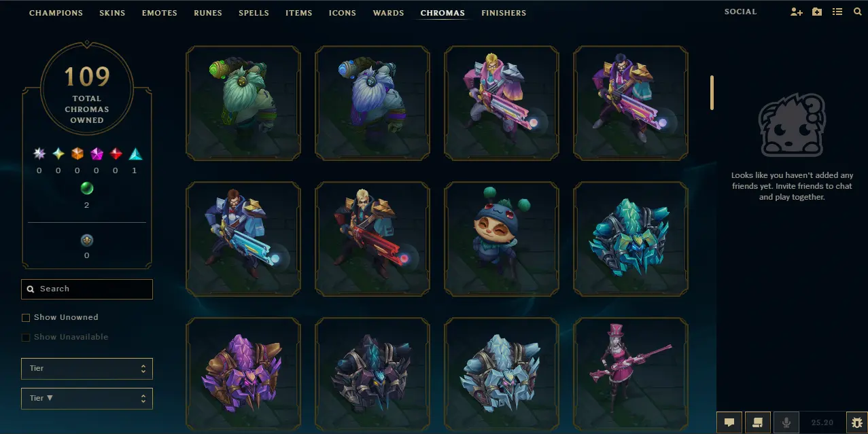Open the bug report icon

856,422
